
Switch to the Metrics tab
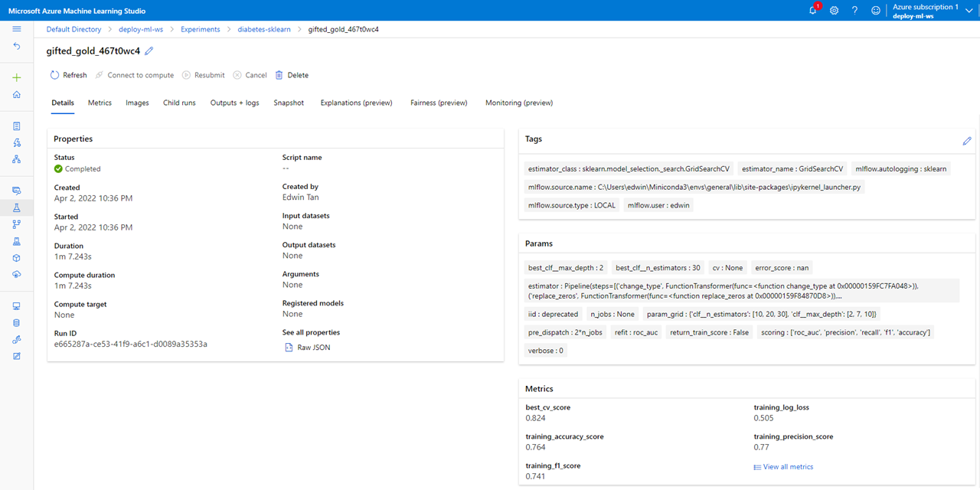point(100,103)
